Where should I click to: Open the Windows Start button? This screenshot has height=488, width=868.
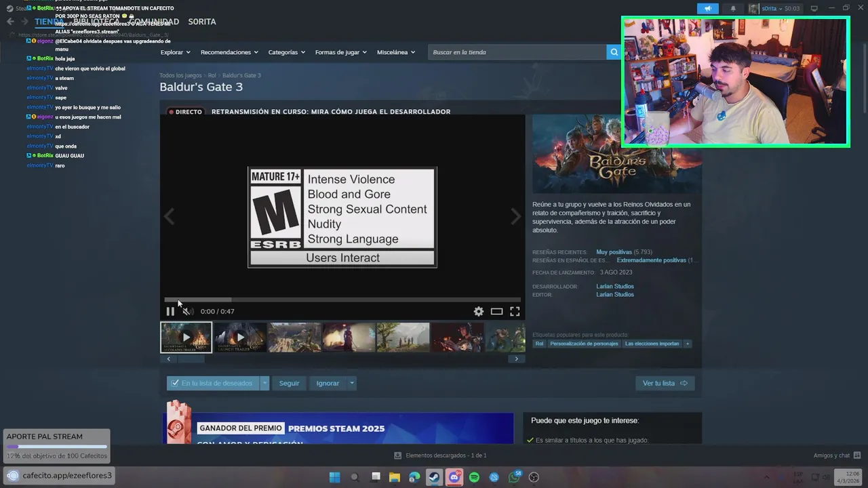pyautogui.click(x=334, y=477)
